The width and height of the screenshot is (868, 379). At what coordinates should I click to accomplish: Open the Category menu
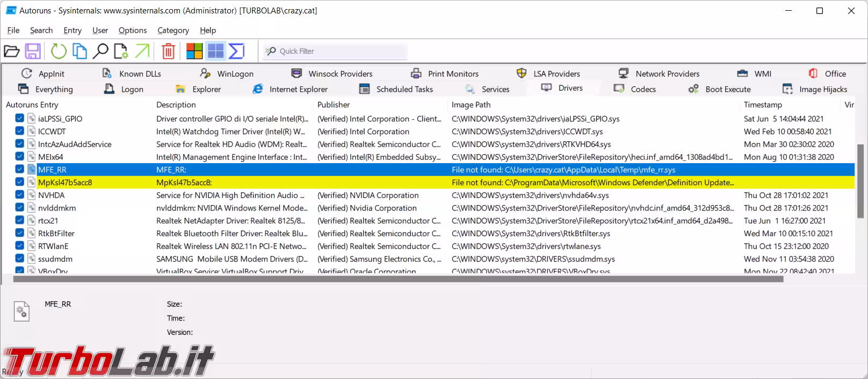coord(173,31)
